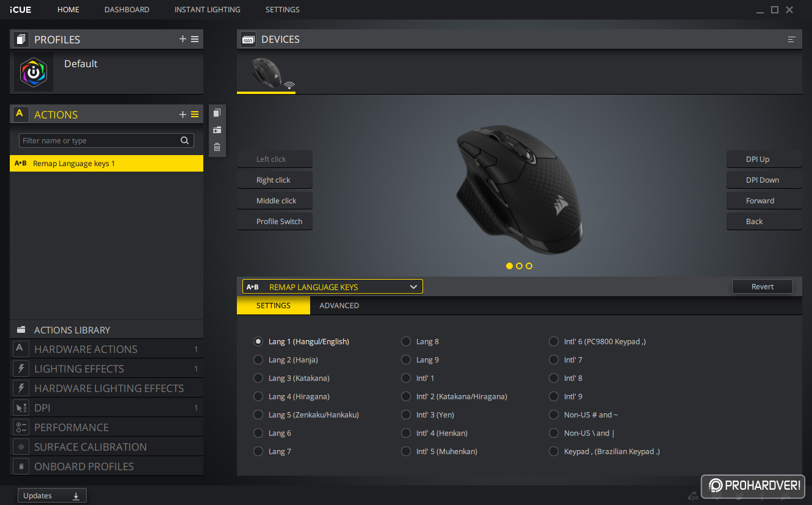Expand the Surface Calibration section
The image size is (812, 505).
pos(106,447)
